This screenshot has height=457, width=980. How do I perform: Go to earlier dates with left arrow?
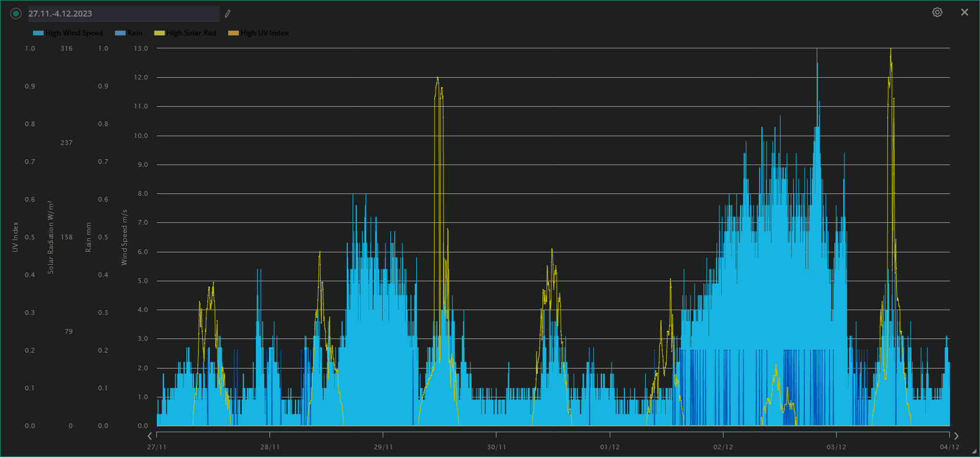(x=150, y=436)
